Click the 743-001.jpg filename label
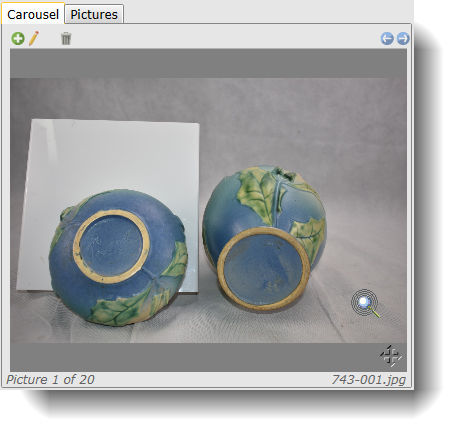This screenshot has width=464, height=440. (369, 380)
